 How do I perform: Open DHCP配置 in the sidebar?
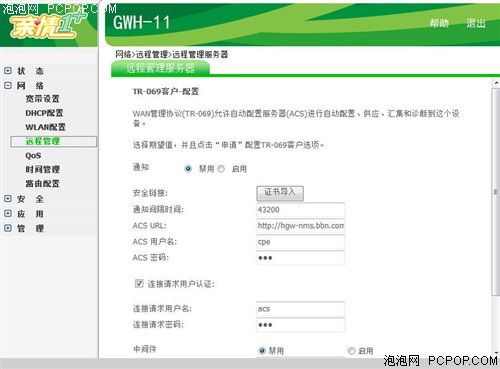click(44, 113)
